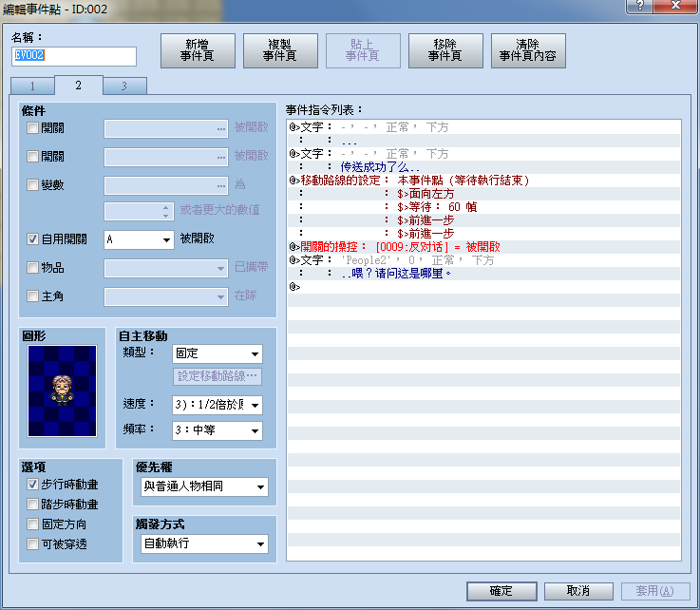Toggle the 固定方向 option

32,524
